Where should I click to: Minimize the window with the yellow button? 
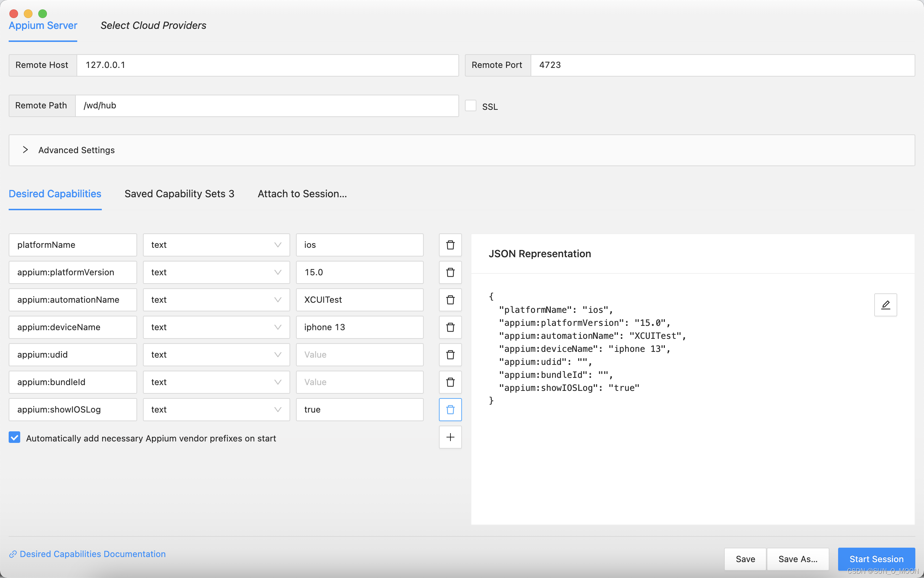click(28, 14)
